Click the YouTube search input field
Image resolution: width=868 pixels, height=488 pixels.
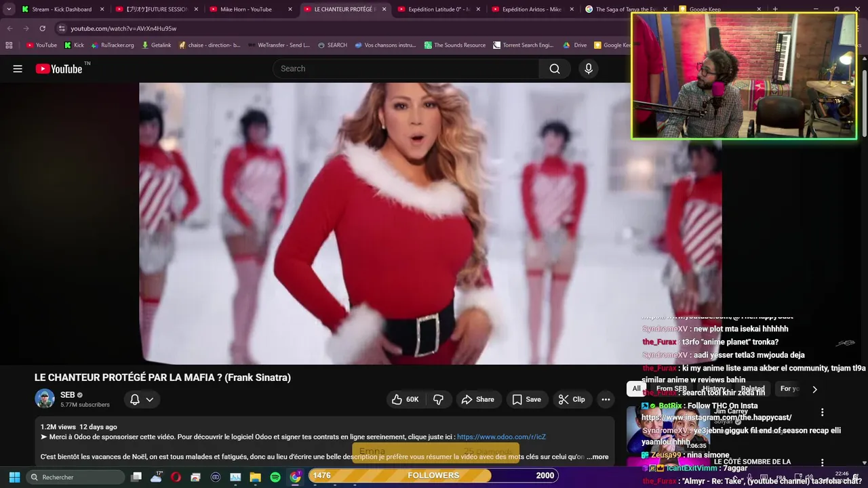click(x=406, y=68)
